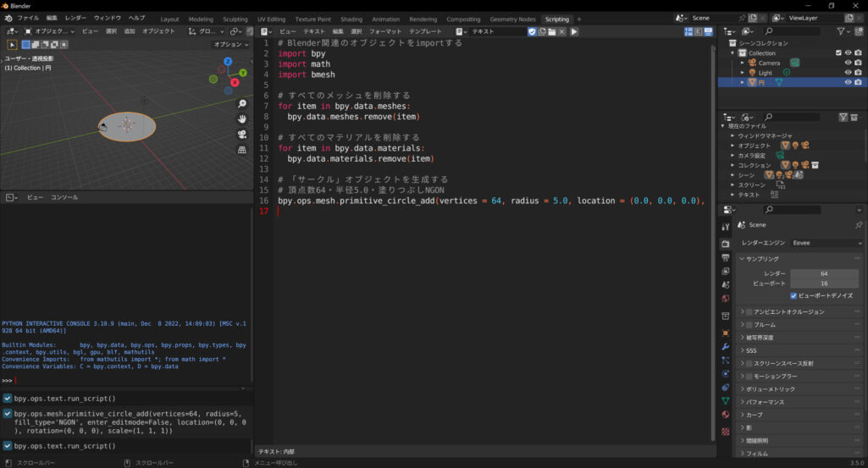Enable ブルーム checkbox
Viewport: 868px width, 468px height.
click(749, 325)
